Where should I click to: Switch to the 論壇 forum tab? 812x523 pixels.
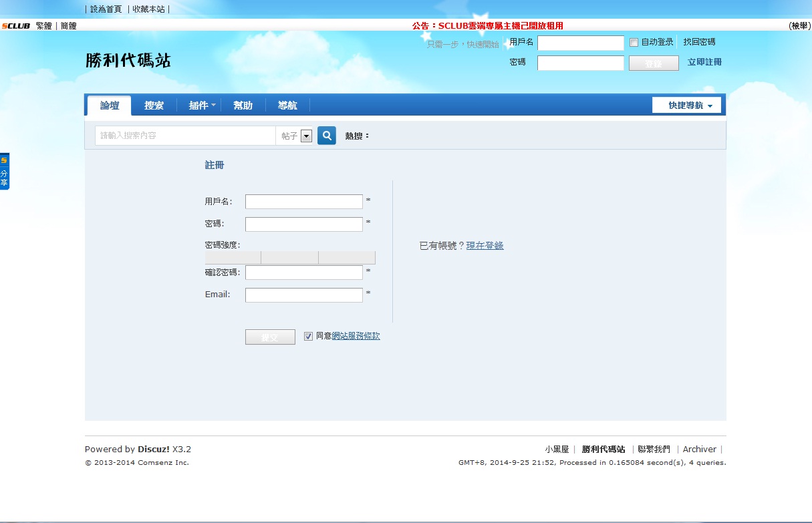(110, 106)
